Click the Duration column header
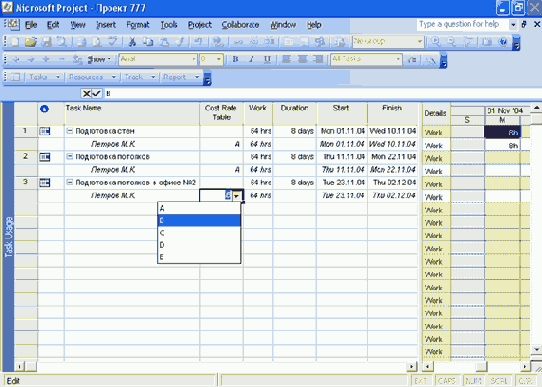 coord(294,113)
